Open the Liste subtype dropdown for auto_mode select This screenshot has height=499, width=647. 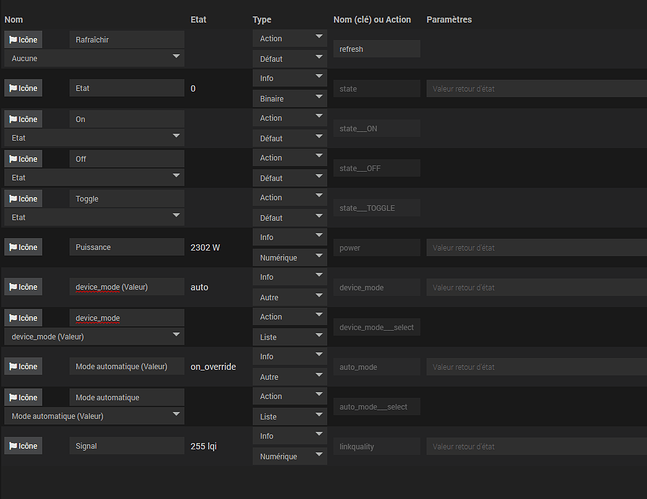[289, 416]
